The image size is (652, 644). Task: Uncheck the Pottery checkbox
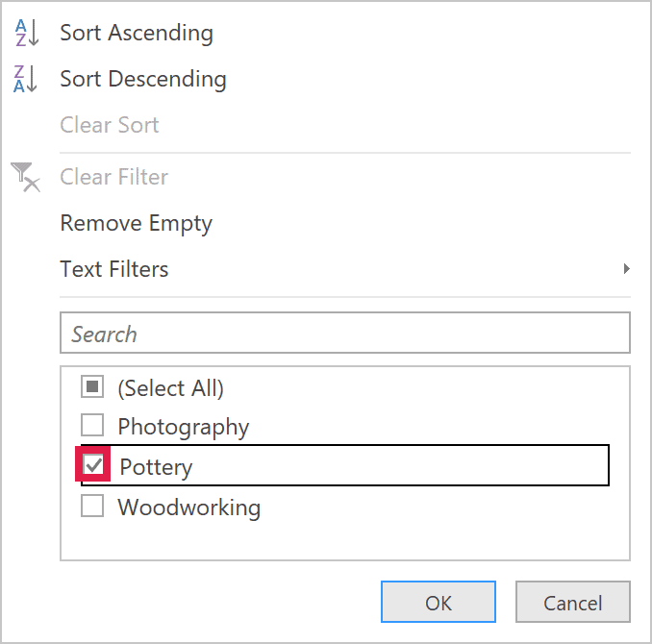click(x=92, y=464)
